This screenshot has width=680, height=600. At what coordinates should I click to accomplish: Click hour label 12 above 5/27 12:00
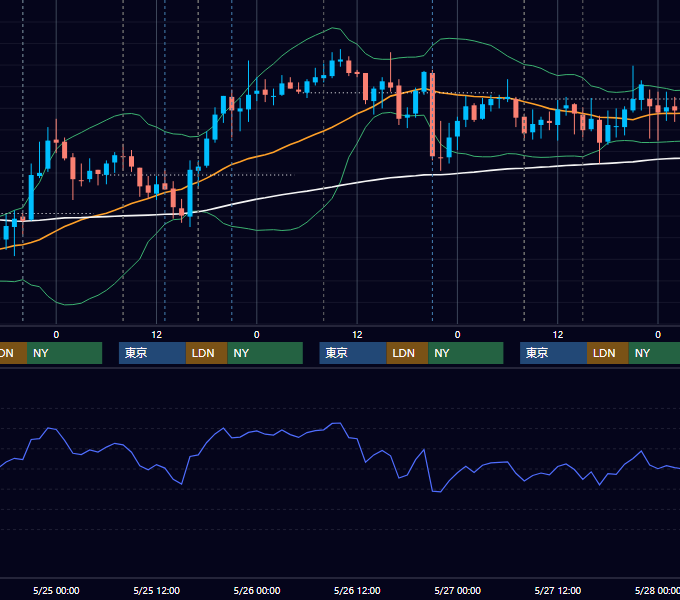coord(558,335)
